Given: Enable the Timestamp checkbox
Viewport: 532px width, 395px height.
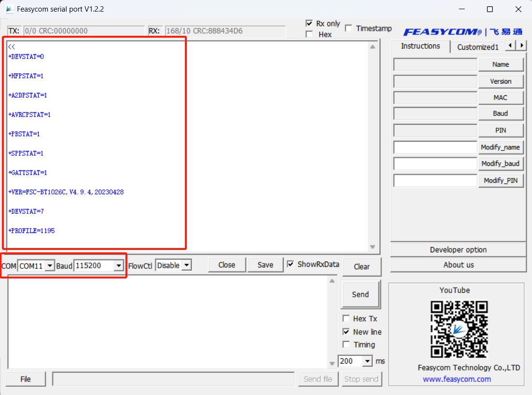Looking at the screenshot, I should (349, 29).
